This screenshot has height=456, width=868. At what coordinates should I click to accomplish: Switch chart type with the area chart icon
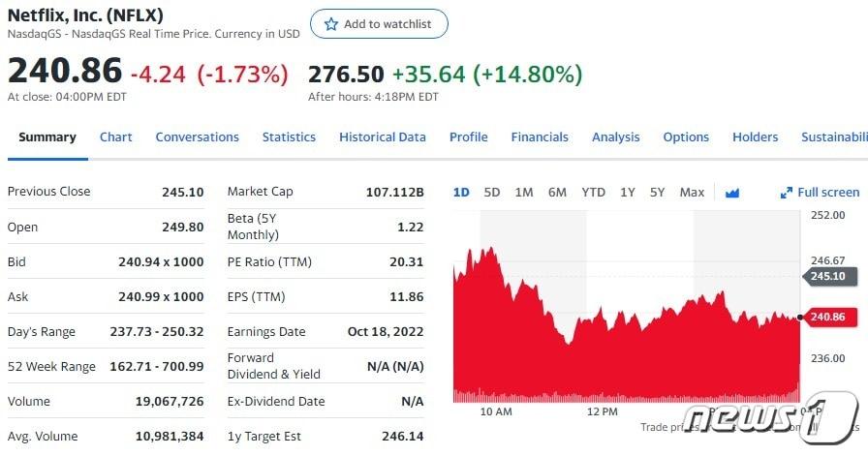tap(732, 193)
